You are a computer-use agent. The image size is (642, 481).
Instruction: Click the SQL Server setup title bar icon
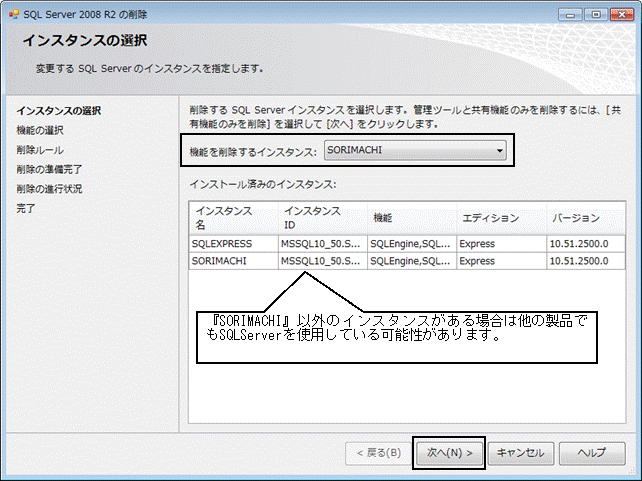[x=14, y=14]
